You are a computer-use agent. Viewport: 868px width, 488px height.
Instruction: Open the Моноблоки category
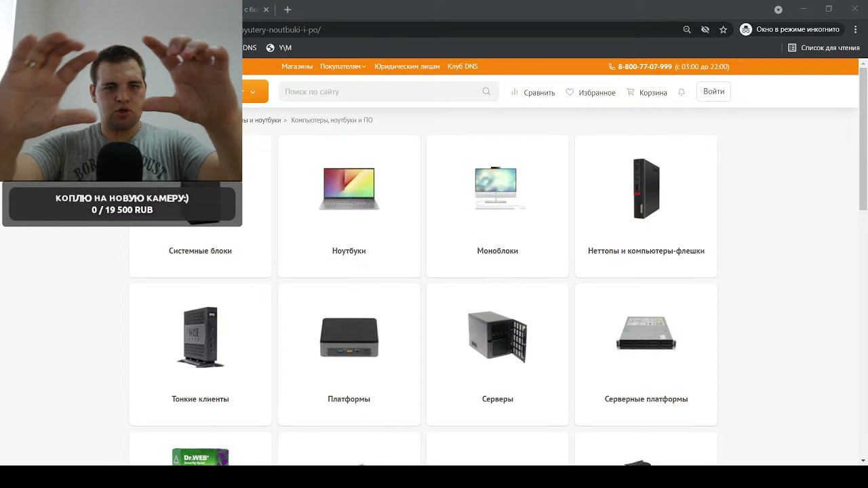(x=498, y=206)
